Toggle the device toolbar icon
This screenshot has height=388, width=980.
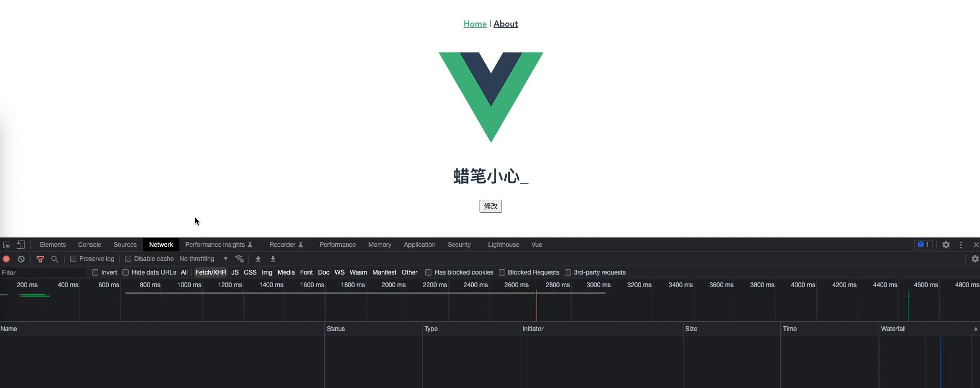(20, 245)
